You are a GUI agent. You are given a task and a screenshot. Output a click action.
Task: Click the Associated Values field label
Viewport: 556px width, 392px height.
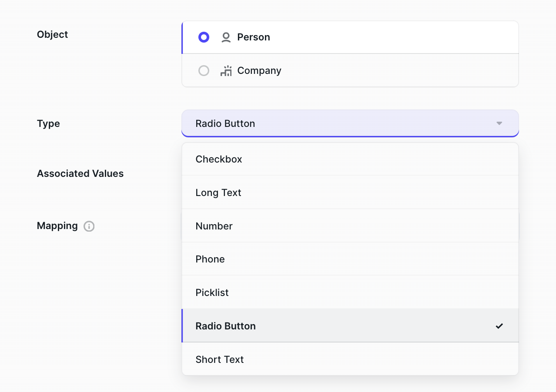pyautogui.click(x=80, y=173)
